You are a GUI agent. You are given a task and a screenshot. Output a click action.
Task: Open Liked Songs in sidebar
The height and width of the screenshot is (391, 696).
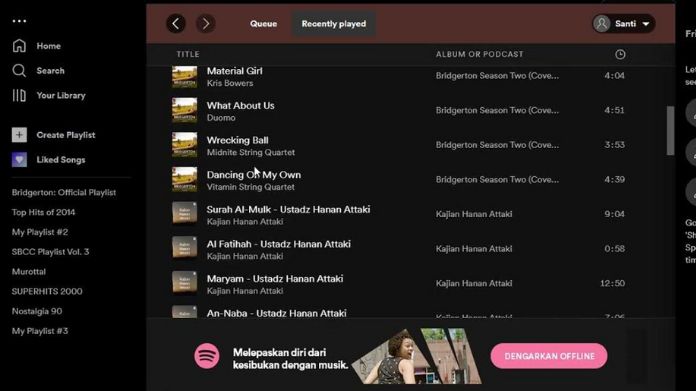(61, 160)
